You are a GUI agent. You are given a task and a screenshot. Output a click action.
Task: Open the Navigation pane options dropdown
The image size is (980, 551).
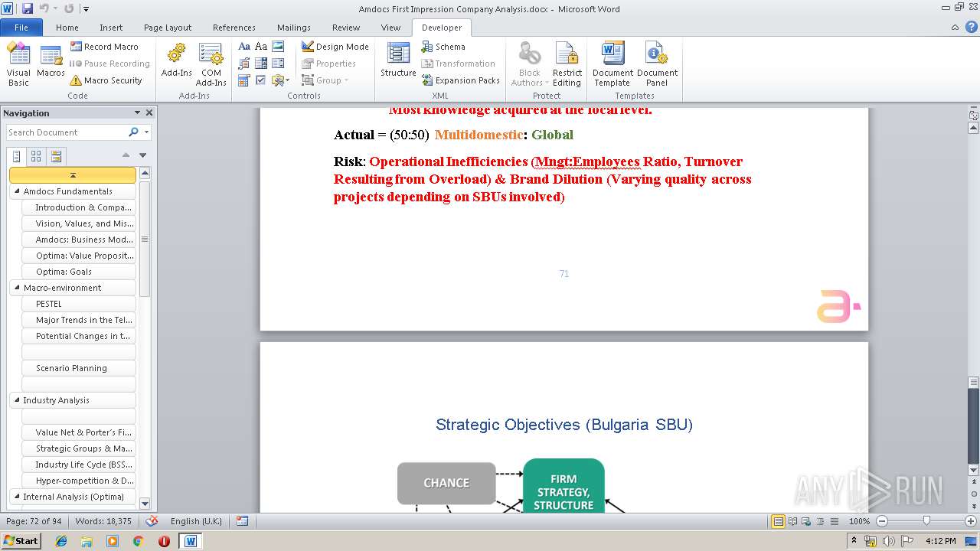pyautogui.click(x=137, y=112)
